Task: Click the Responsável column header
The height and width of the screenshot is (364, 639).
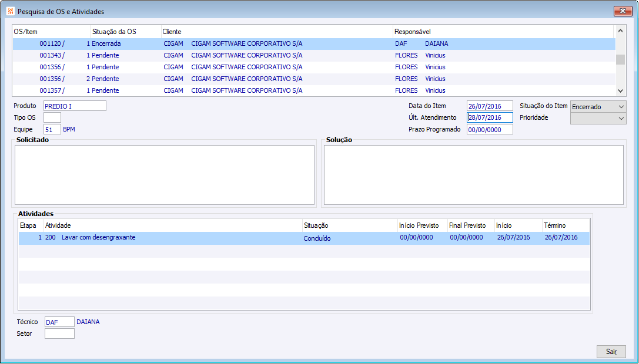Action: click(x=503, y=32)
